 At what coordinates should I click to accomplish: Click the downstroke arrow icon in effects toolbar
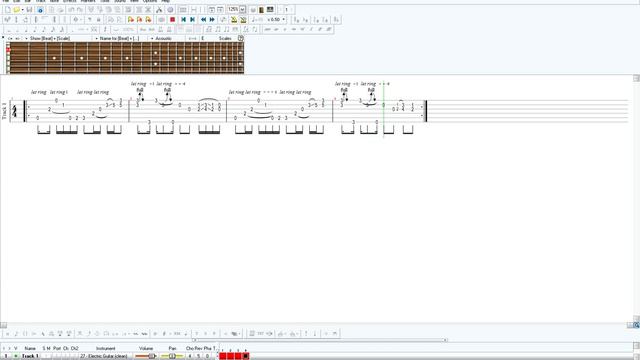[315, 334]
